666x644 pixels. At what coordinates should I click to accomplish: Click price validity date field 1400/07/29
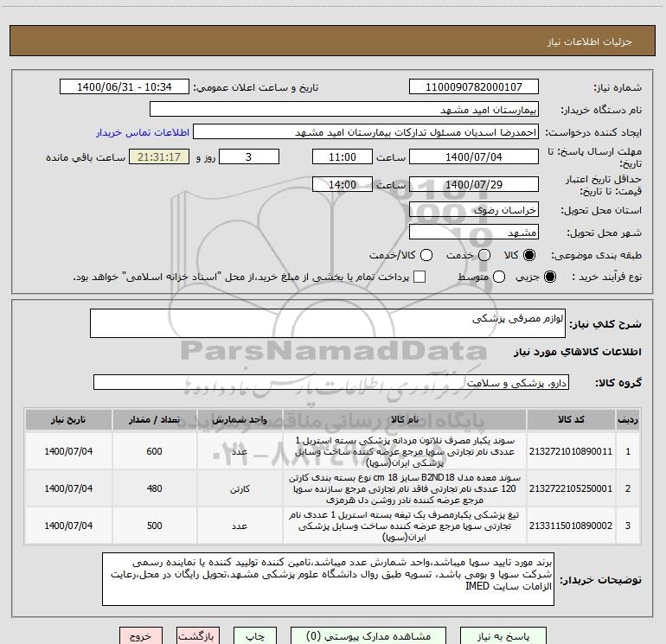click(474, 184)
